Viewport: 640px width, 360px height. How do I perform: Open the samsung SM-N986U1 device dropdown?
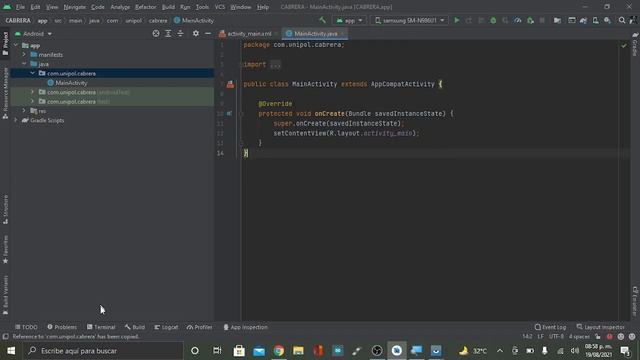410,20
